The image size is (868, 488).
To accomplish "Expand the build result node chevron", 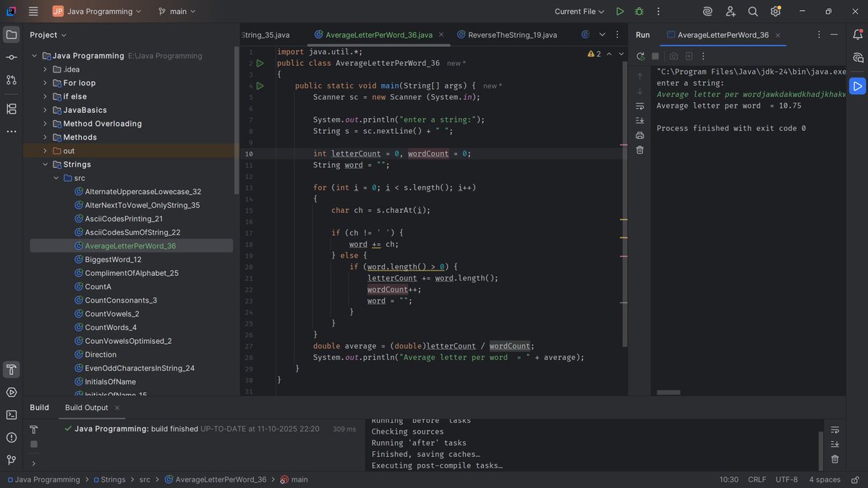I will click(x=33, y=463).
